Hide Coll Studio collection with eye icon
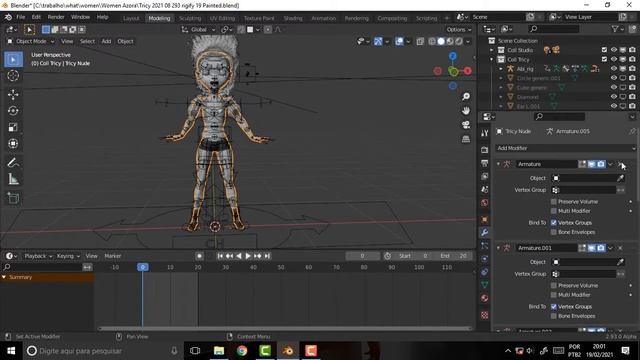 [613, 50]
